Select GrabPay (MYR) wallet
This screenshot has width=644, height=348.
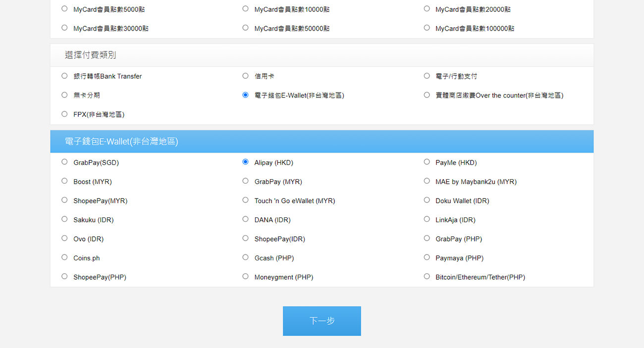click(x=245, y=182)
